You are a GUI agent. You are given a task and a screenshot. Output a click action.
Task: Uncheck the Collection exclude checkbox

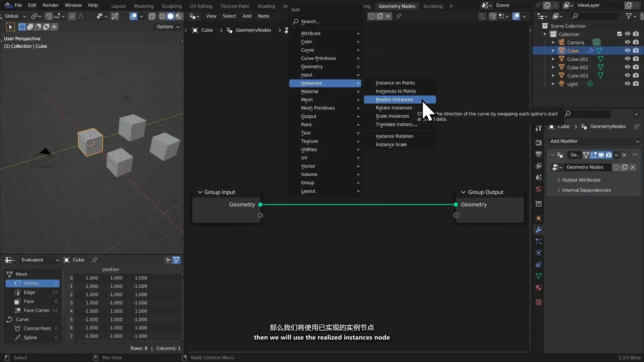[x=619, y=34]
